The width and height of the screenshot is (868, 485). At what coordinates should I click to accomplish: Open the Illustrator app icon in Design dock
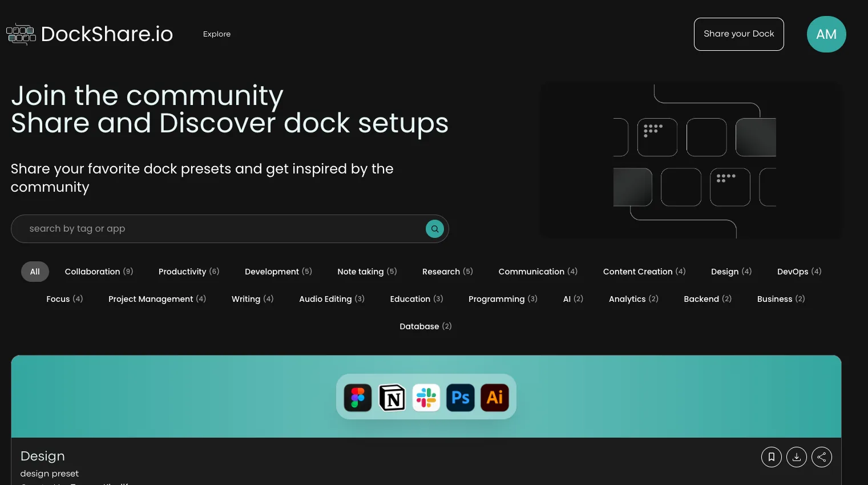[x=495, y=397]
